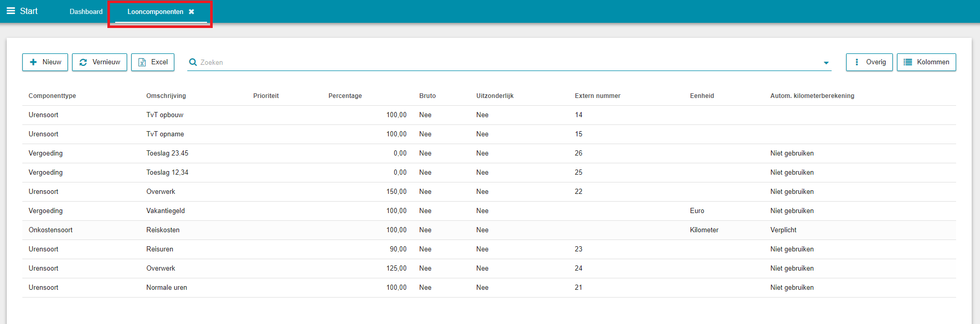Click the three-dot Overig icon
The height and width of the screenshot is (324, 980).
[x=857, y=62]
